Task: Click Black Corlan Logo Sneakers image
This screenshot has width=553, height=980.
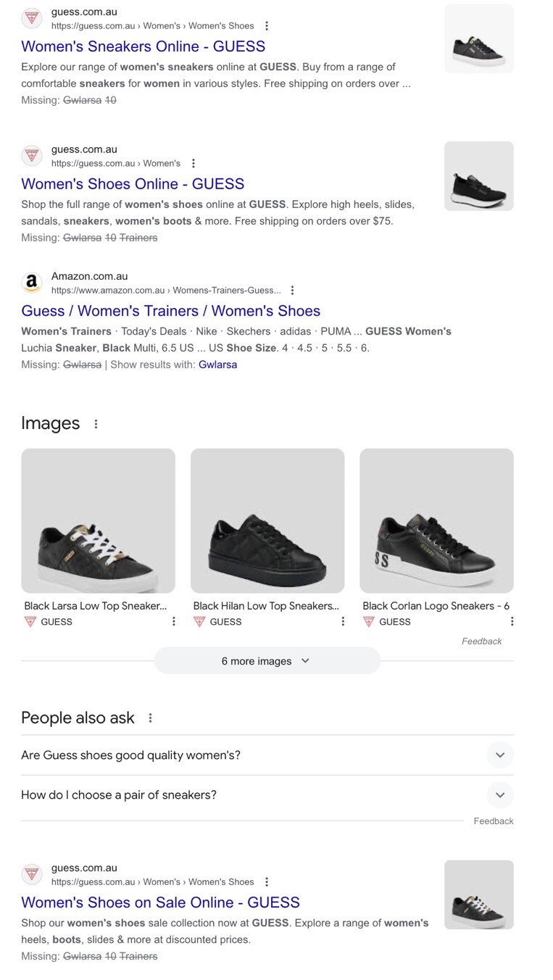Action: click(436, 520)
